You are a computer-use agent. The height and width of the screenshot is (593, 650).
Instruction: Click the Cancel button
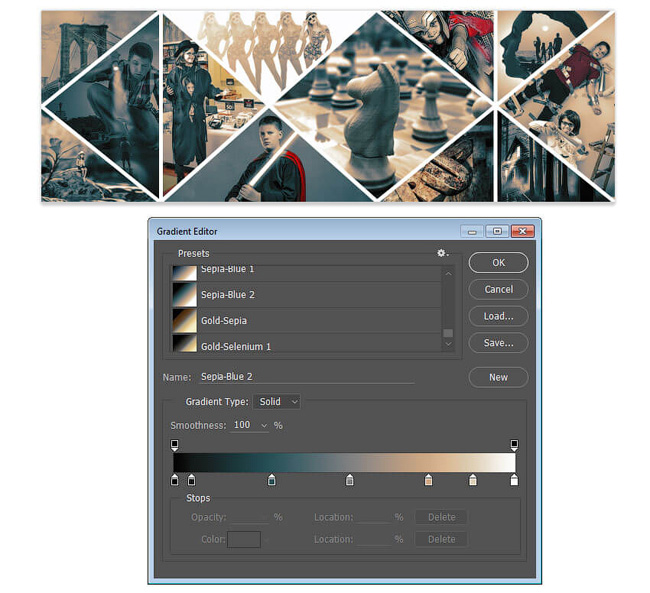point(498,289)
